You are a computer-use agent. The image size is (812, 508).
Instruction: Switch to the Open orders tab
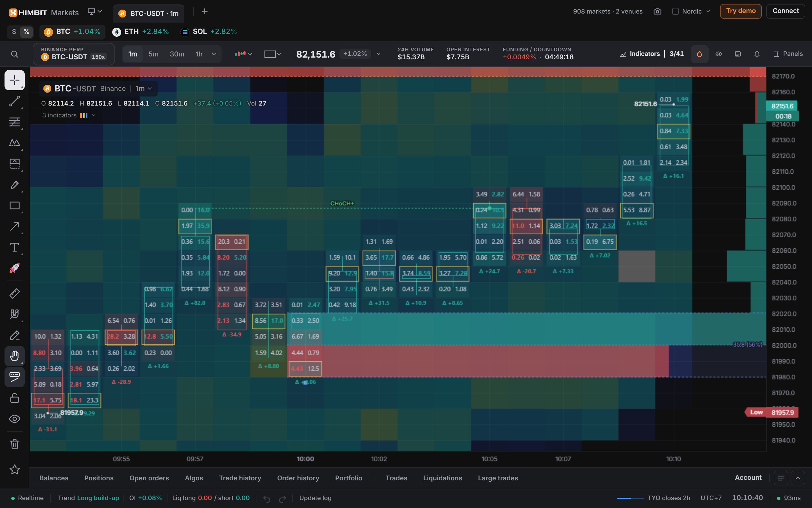tap(149, 478)
